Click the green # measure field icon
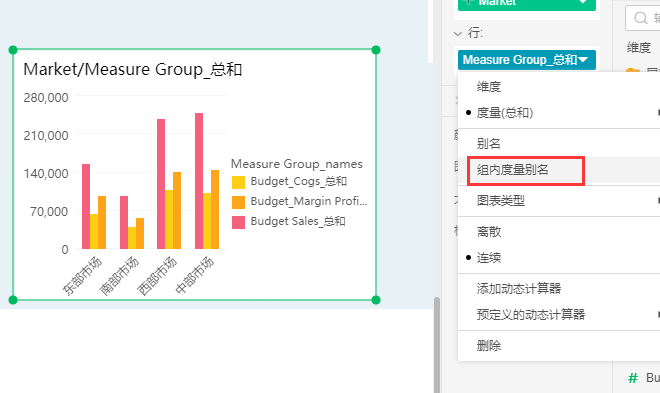The width and height of the screenshot is (660, 393). (633, 378)
